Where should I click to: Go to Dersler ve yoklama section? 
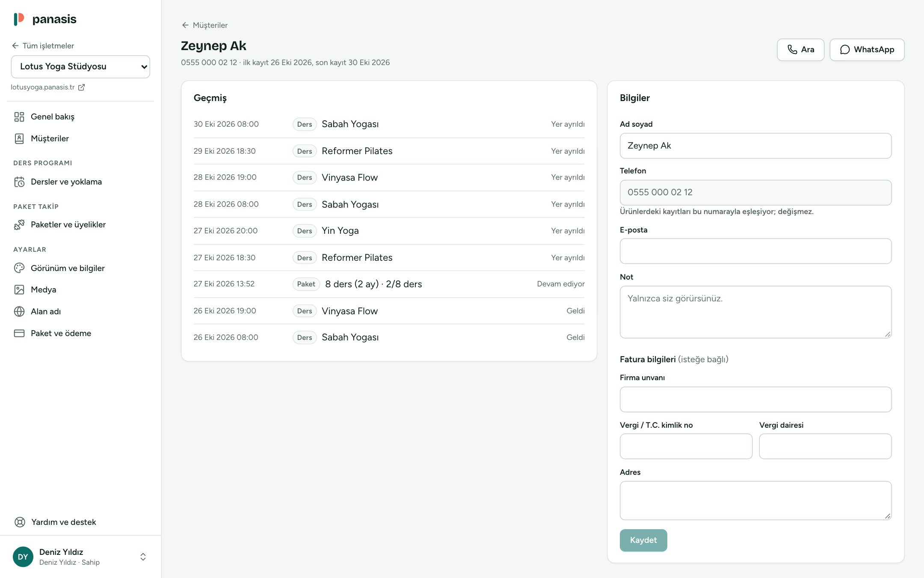click(x=80, y=182)
